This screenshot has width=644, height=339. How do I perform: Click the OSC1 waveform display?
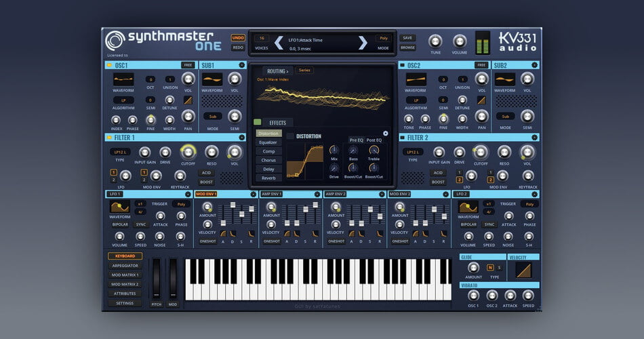(123, 79)
